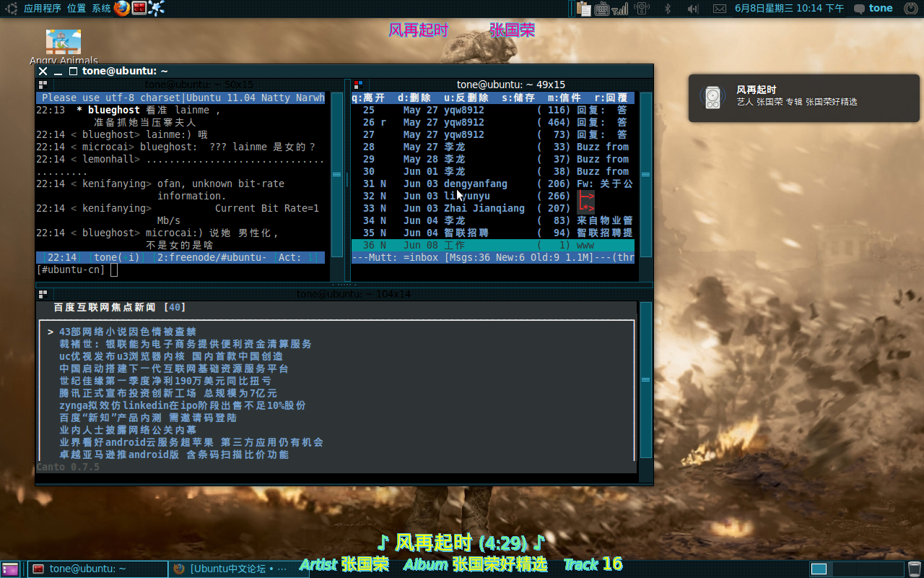Image resolution: width=924 pixels, height=578 pixels.
Task: Open the Ubuntu logo menu in top panel
Action: coord(11,9)
